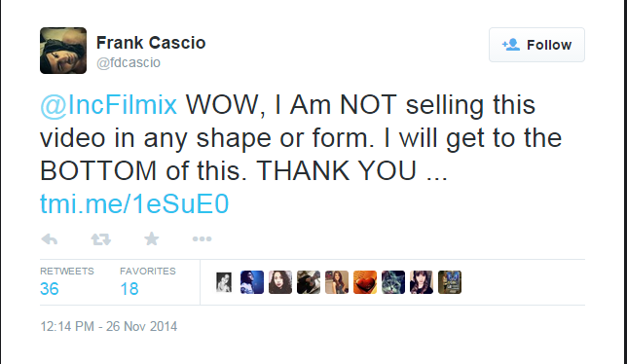Visit the @IncFilmix mention
Viewport: 627px width, 364px height.
pos(108,105)
